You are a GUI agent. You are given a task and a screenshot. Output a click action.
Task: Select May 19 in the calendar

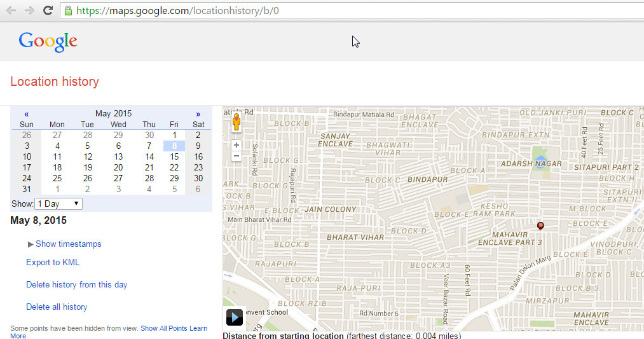(x=88, y=167)
